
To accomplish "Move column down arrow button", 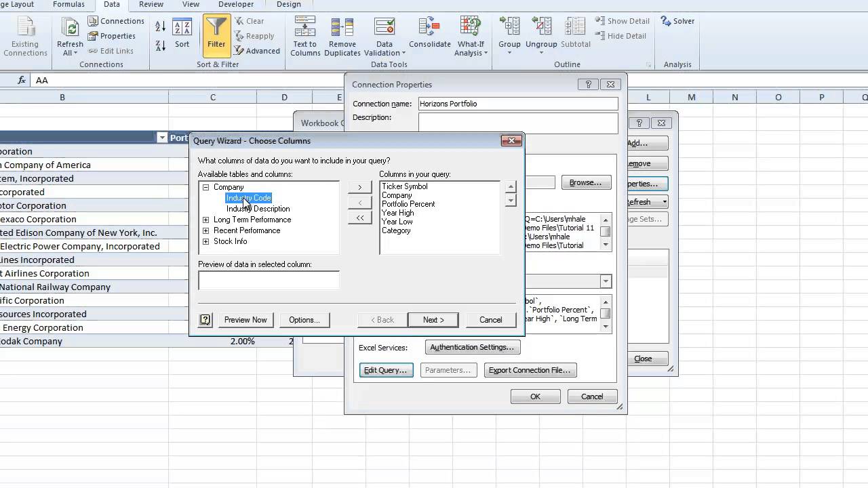I will [x=511, y=201].
